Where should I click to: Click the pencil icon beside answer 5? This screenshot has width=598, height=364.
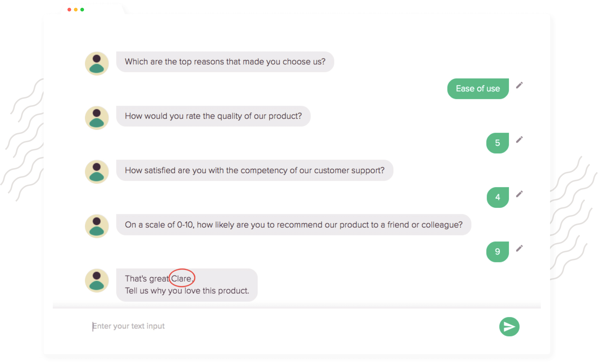point(519,139)
